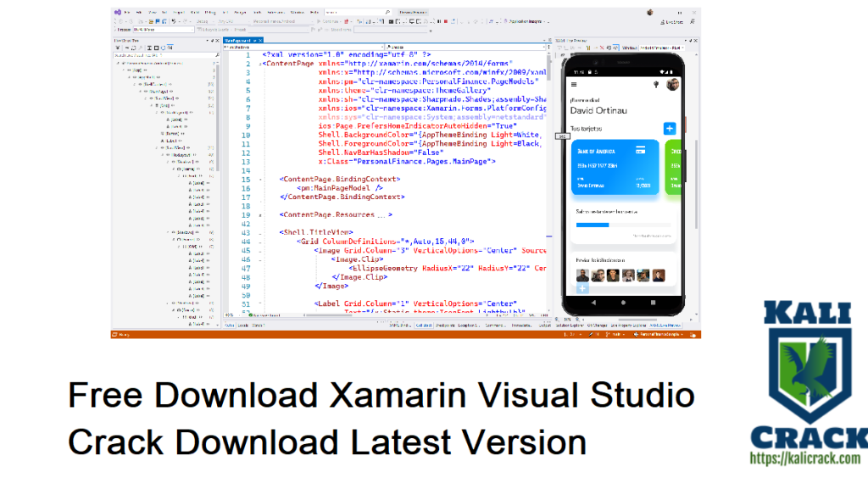The image size is (868, 478).
Task: Expand the ContentPage.Resources block at line 19
Action: click(260, 214)
